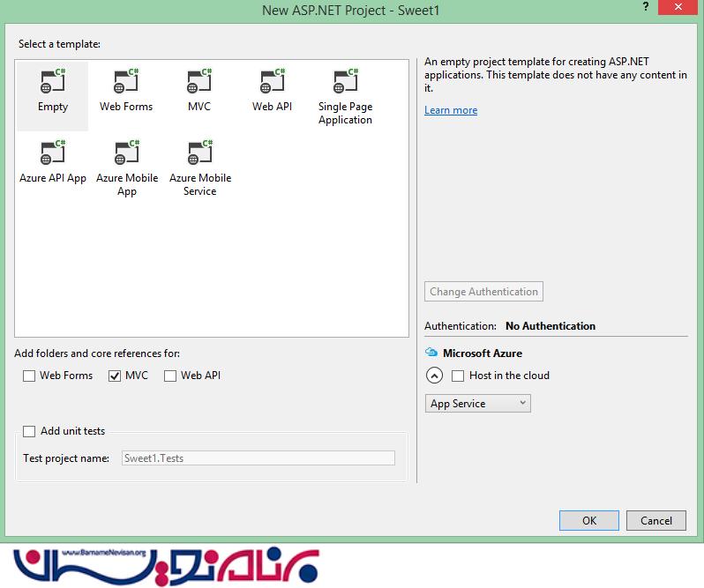Choose the Azure API App template
The height and width of the screenshot is (588, 704).
(x=53, y=154)
